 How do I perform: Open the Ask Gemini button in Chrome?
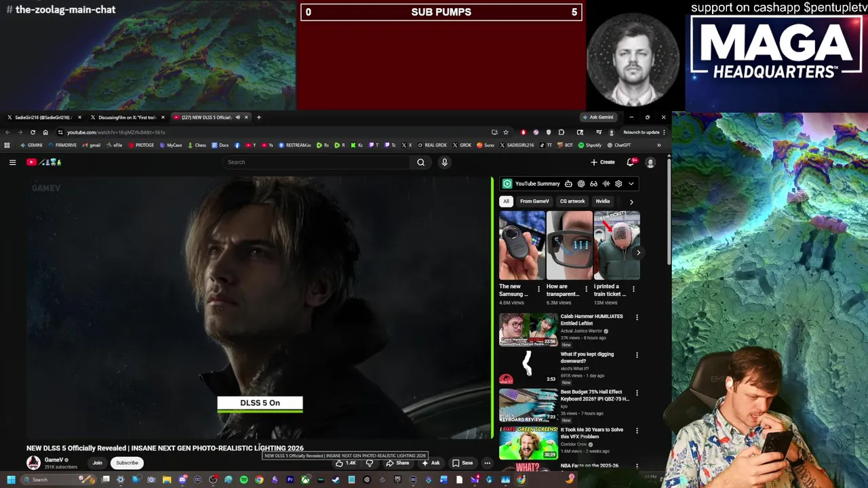597,117
